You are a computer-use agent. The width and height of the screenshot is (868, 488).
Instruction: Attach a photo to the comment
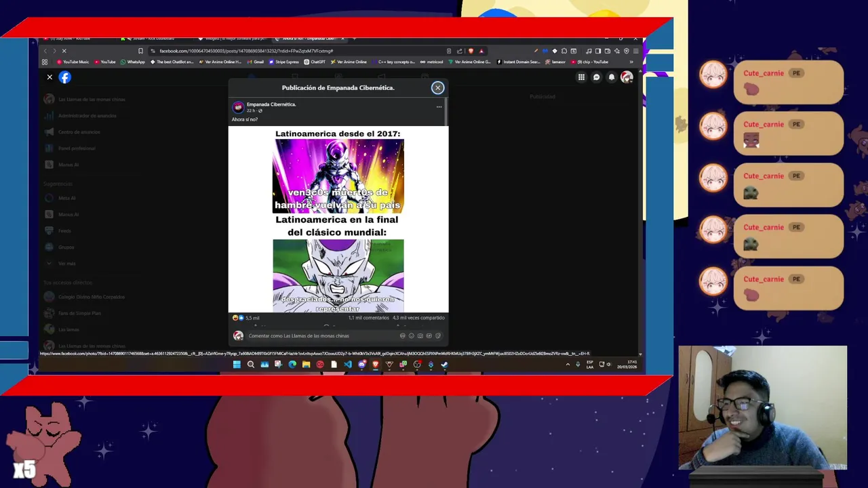pos(420,335)
